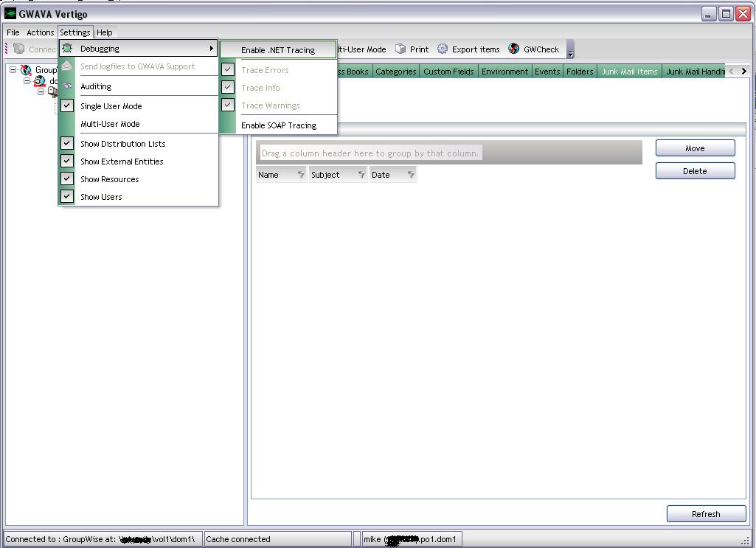
Task: Collapse the post office tree node
Action: pos(41,91)
